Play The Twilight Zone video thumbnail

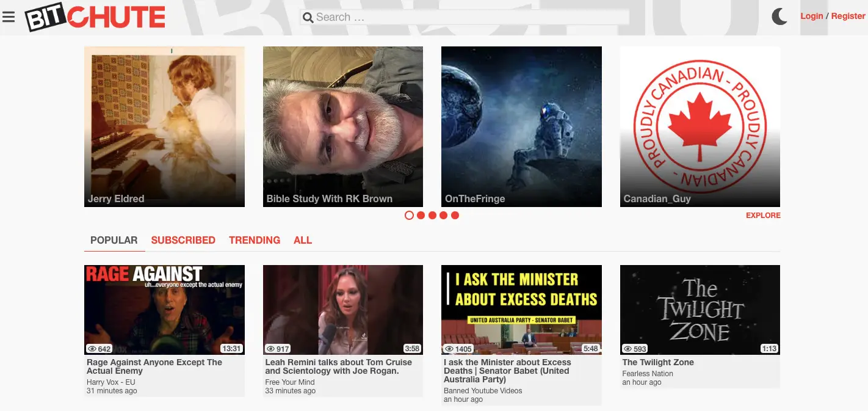pyautogui.click(x=700, y=310)
